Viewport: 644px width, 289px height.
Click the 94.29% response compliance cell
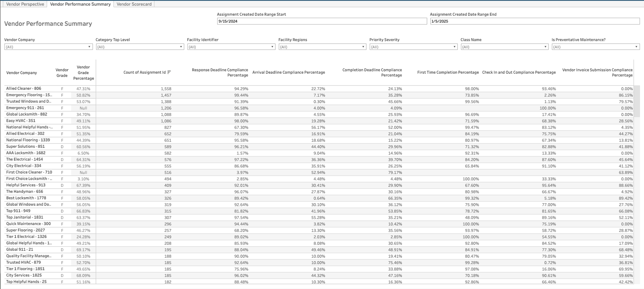241,89
